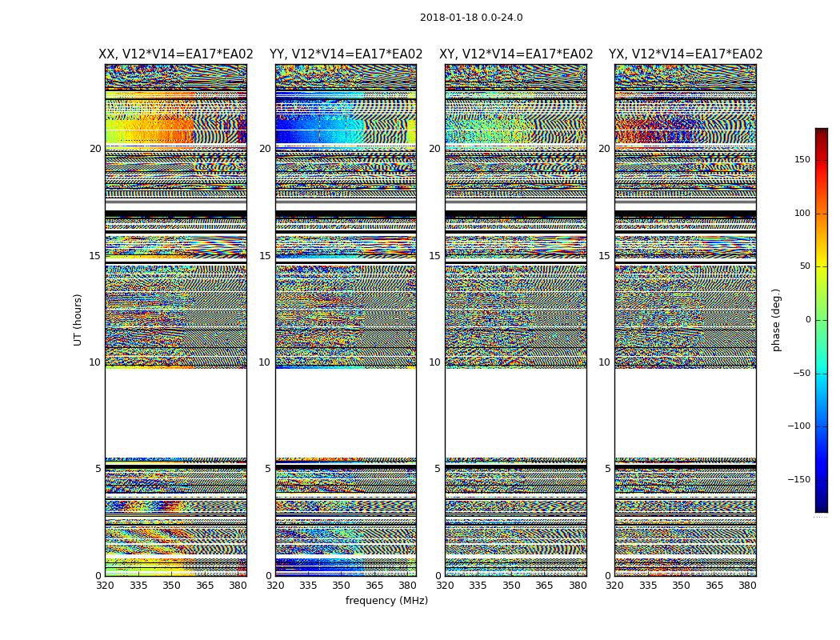This screenshot has height=640, width=840.
Task: Click the 150 tick label on the colorbar
Action: pyautogui.click(x=802, y=159)
